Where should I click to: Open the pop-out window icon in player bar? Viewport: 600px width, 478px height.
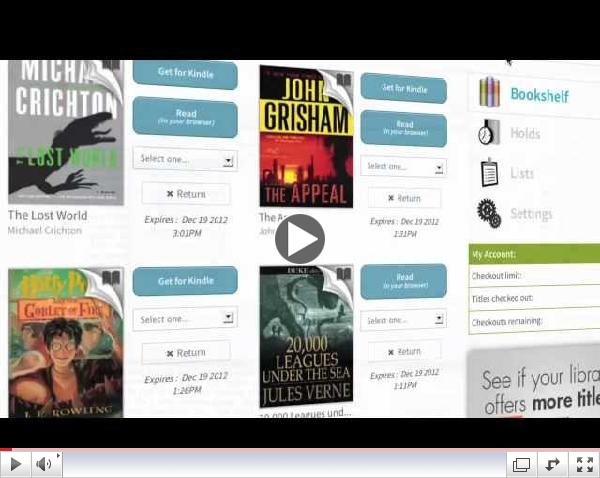(x=521, y=465)
